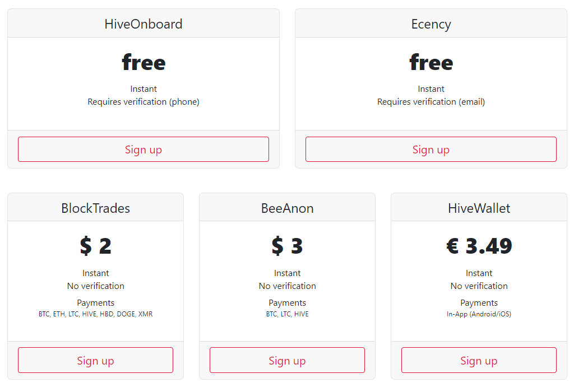The width and height of the screenshot is (574, 392).
Task: Click the HiveOnboard free price text
Action: pyautogui.click(x=143, y=62)
